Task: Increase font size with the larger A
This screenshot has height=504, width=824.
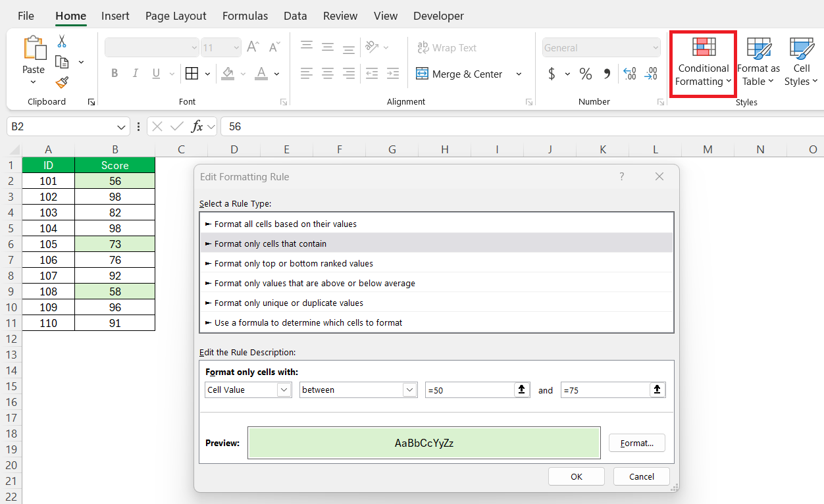Action: coord(253,47)
